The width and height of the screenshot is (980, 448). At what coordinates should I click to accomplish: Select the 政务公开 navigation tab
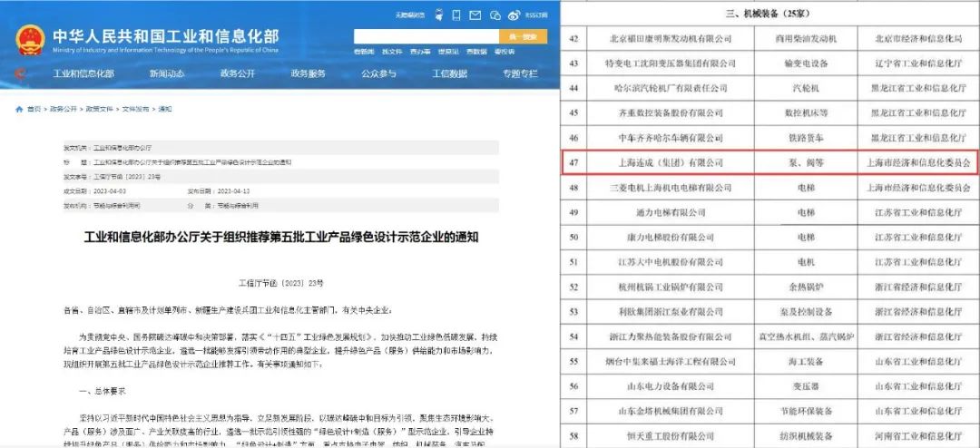click(x=238, y=74)
